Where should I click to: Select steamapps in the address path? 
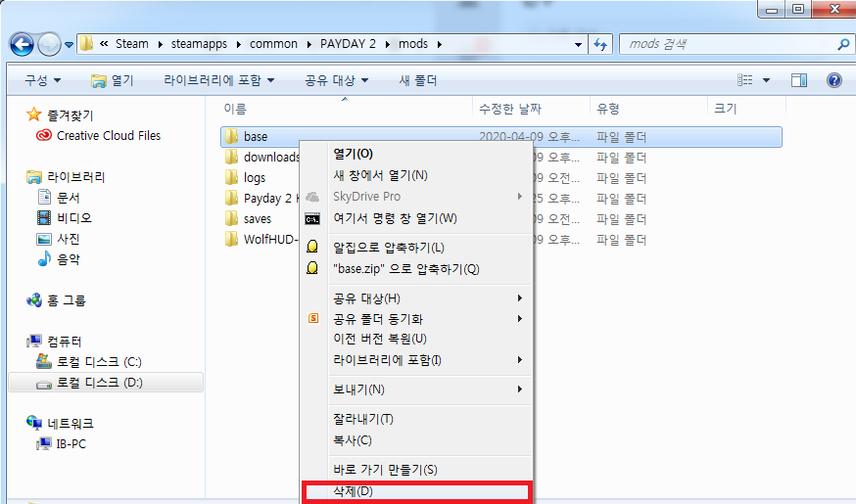click(x=199, y=44)
